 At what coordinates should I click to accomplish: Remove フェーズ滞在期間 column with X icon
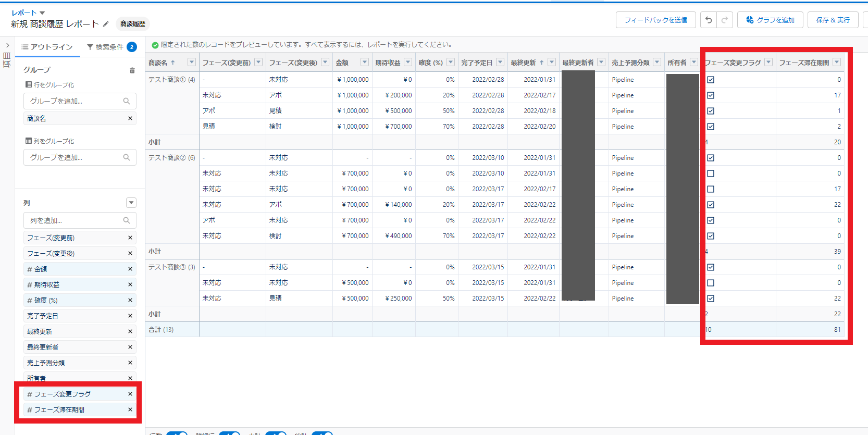[x=130, y=409]
